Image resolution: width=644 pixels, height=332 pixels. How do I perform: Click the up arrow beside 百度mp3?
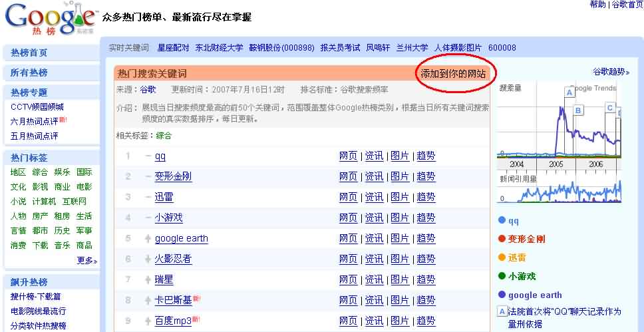click(148, 321)
